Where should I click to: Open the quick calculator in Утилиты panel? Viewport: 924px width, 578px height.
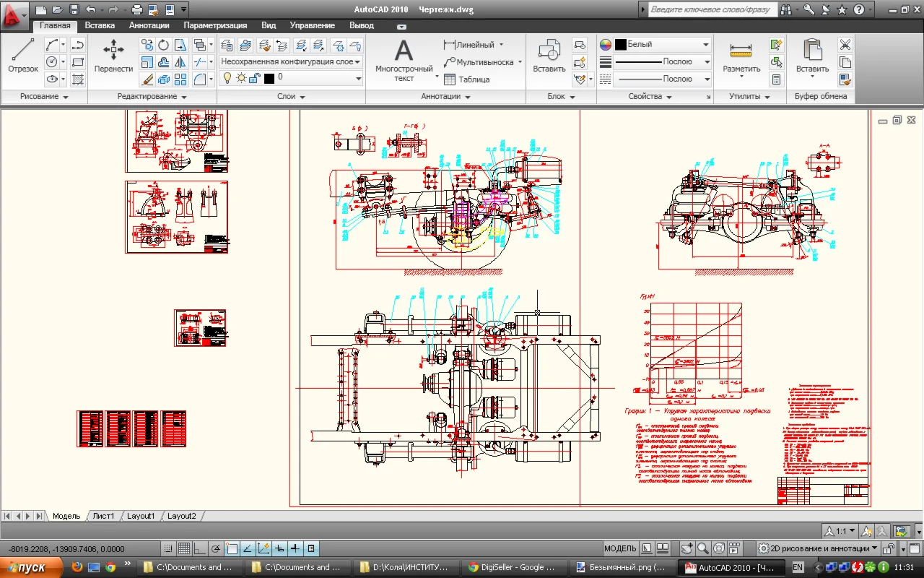click(x=777, y=79)
